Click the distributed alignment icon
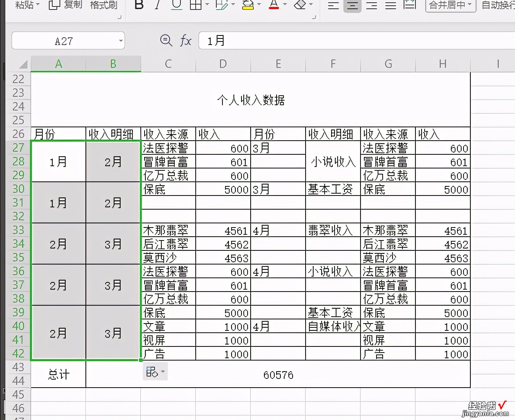The height and width of the screenshot is (420, 515). (410, 5)
